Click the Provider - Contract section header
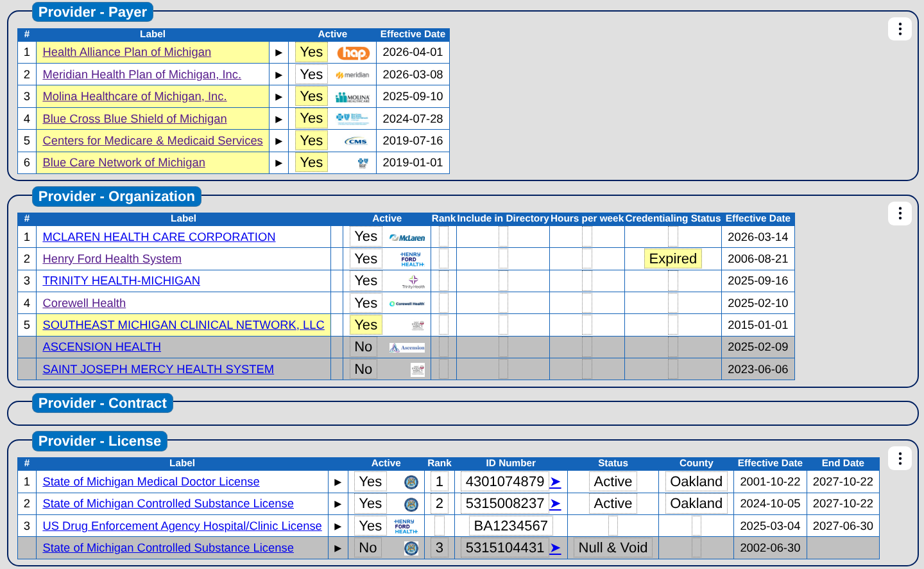The height and width of the screenshot is (569, 924). (x=103, y=403)
